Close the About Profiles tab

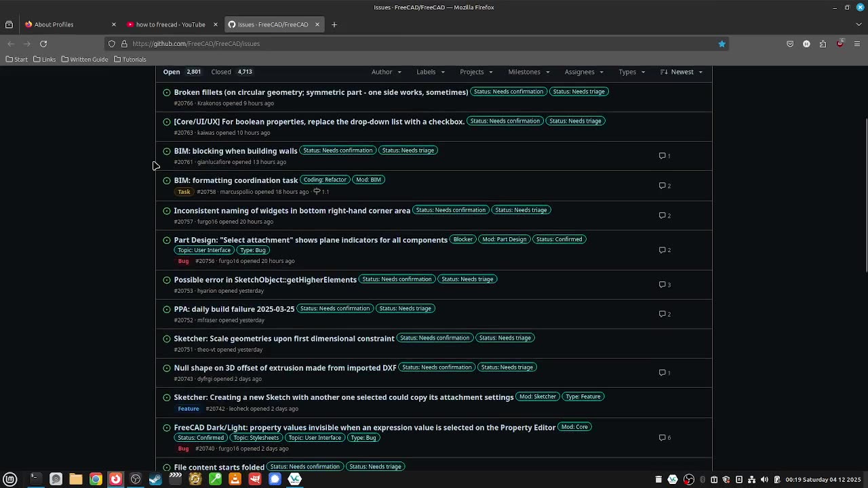[x=113, y=24]
